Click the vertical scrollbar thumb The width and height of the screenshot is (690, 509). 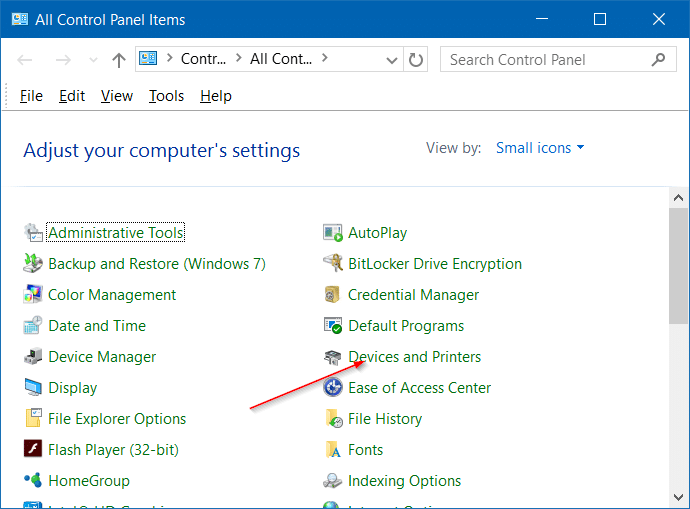(678, 266)
